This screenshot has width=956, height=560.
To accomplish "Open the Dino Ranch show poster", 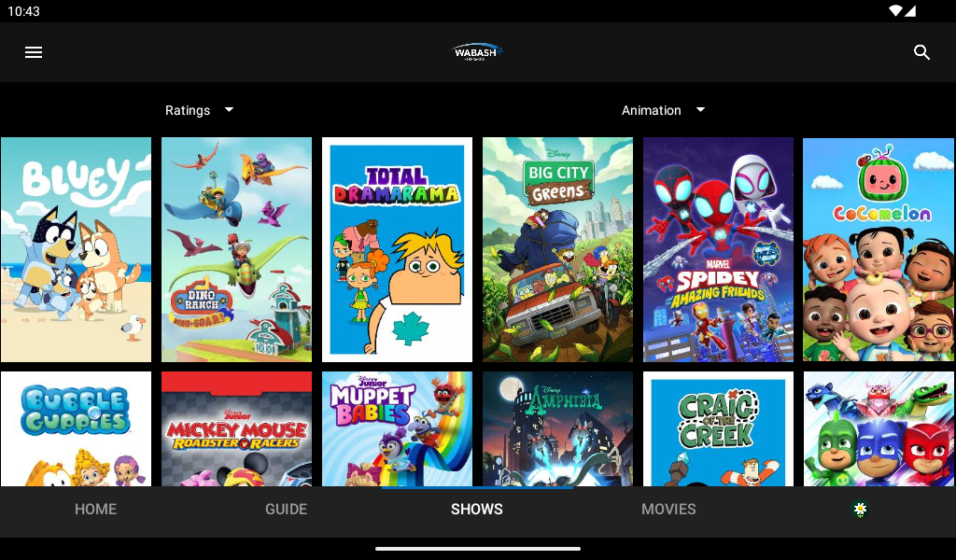I will coord(236,250).
